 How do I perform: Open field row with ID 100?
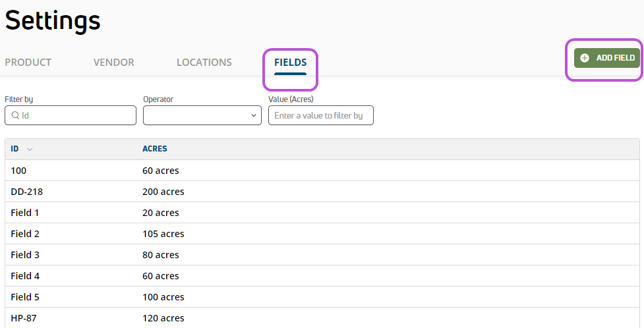tap(322, 171)
